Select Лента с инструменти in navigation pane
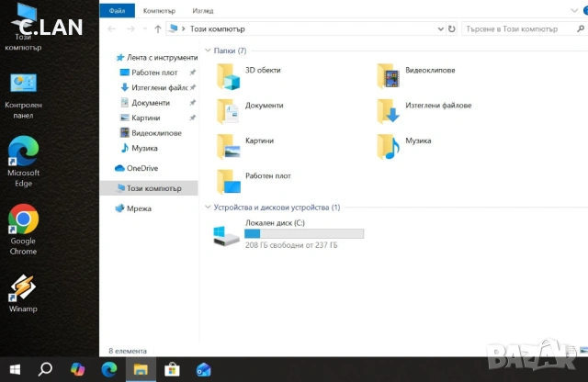 coord(157,57)
